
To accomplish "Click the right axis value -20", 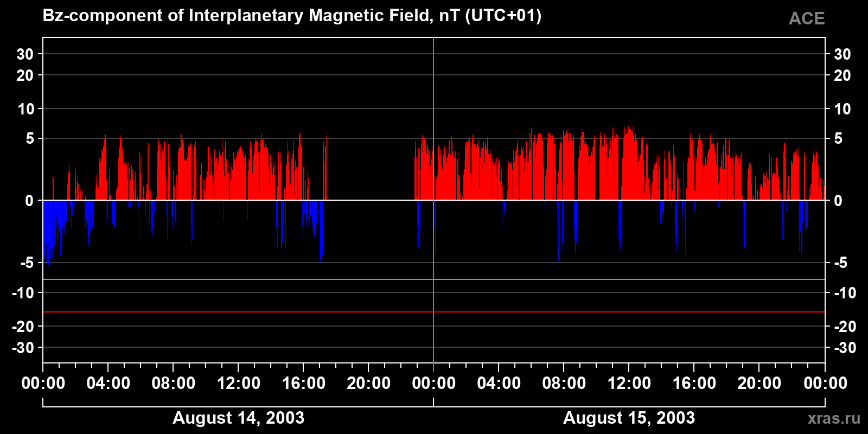I will [x=845, y=327].
